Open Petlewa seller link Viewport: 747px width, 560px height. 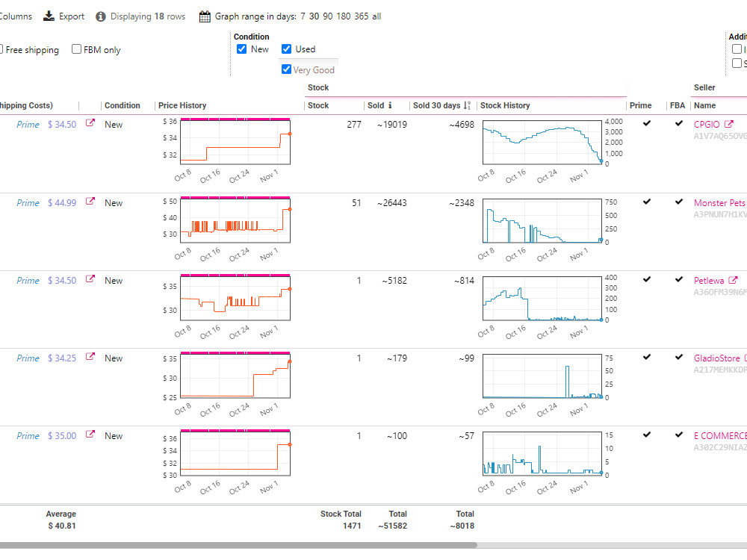709,281
